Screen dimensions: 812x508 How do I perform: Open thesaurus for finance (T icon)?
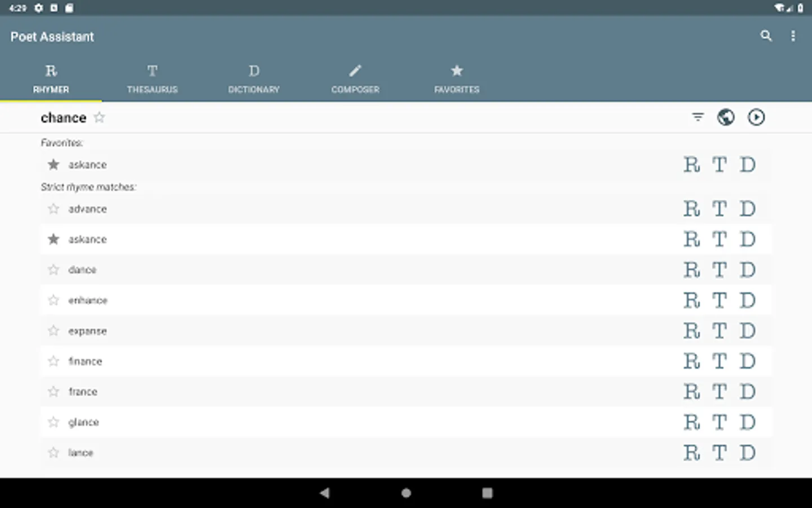720,361
